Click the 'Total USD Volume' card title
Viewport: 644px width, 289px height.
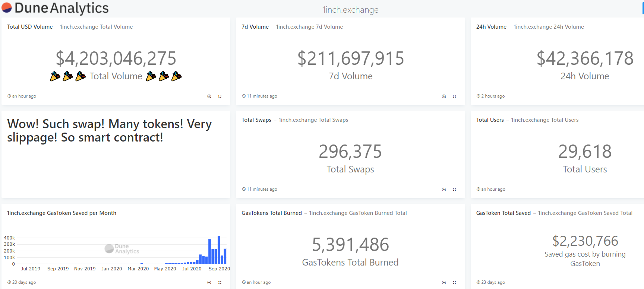click(x=30, y=27)
